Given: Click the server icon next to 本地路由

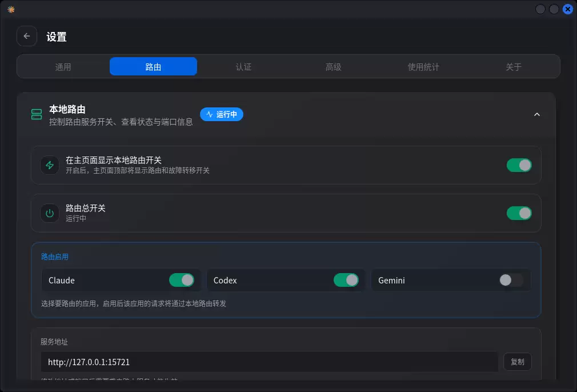Looking at the screenshot, I should pyautogui.click(x=37, y=114).
